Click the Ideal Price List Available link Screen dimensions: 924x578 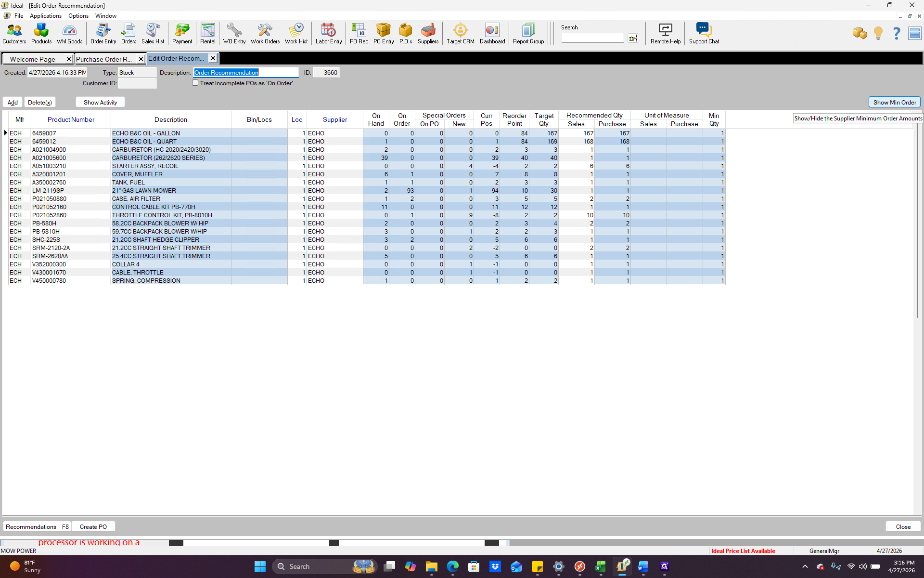[743, 551]
